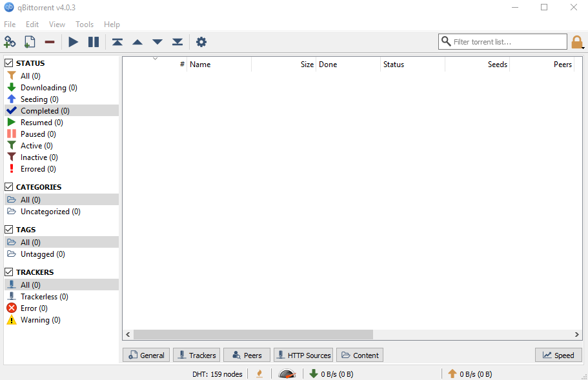Image resolution: width=588 pixels, height=380 pixels.
Task: Click the Move up in queue arrow
Action: tap(137, 42)
